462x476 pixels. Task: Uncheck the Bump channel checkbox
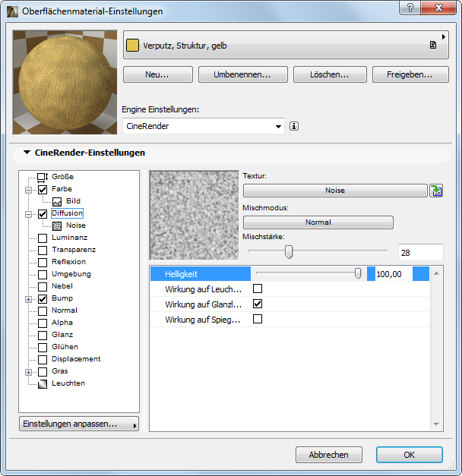[x=43, y=299]
